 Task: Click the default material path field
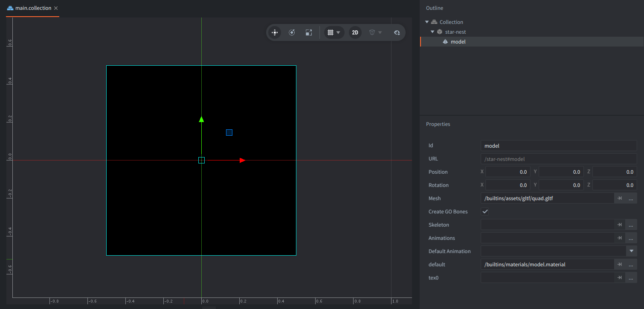[x=547, y=265]
